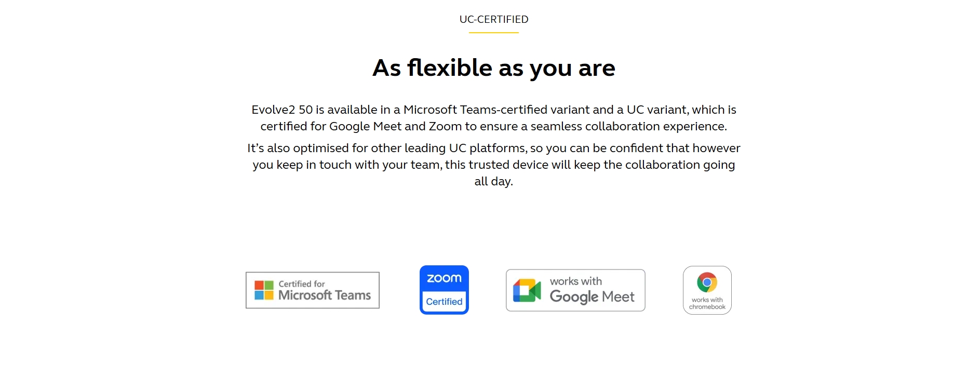Viewport: 980px width, 378px height.
Task: Click the works with chromebook caption text
Action: pyautogui.click(x=707, y=303)
